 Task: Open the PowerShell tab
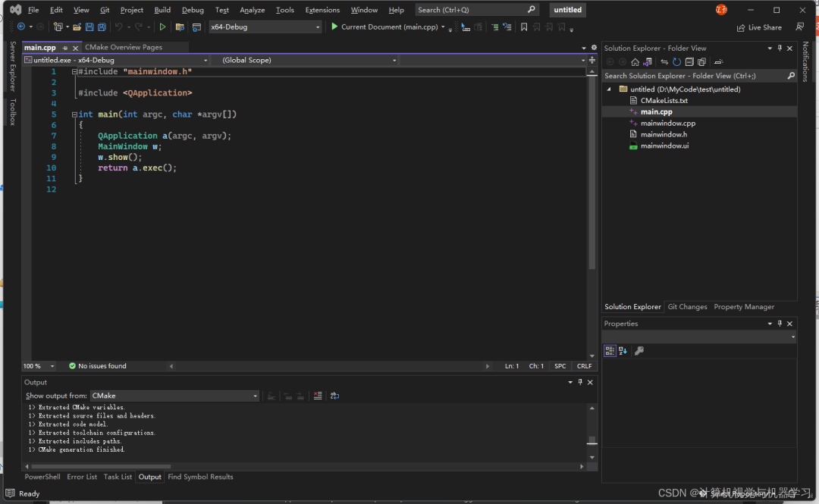[x=42, y=477]
